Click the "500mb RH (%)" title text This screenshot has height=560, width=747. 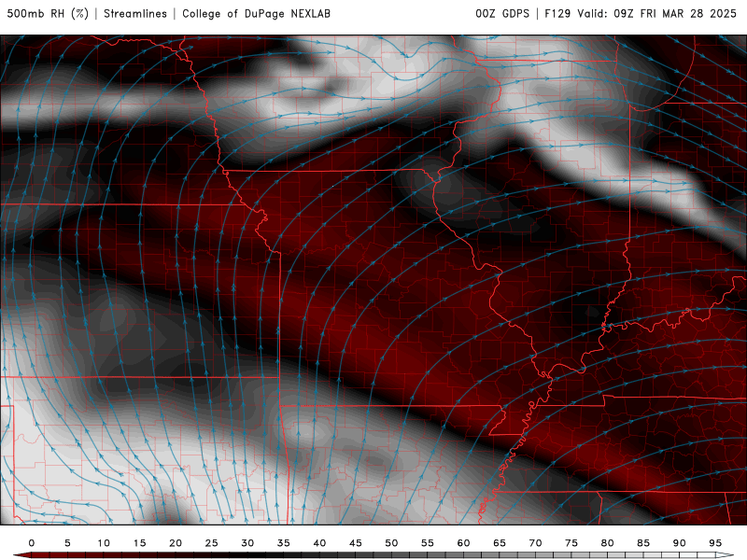coord(48,14)
